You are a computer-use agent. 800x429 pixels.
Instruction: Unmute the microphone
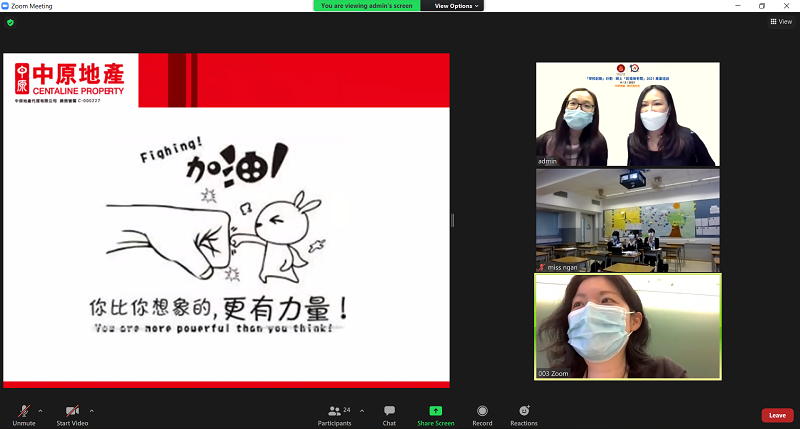23,412
